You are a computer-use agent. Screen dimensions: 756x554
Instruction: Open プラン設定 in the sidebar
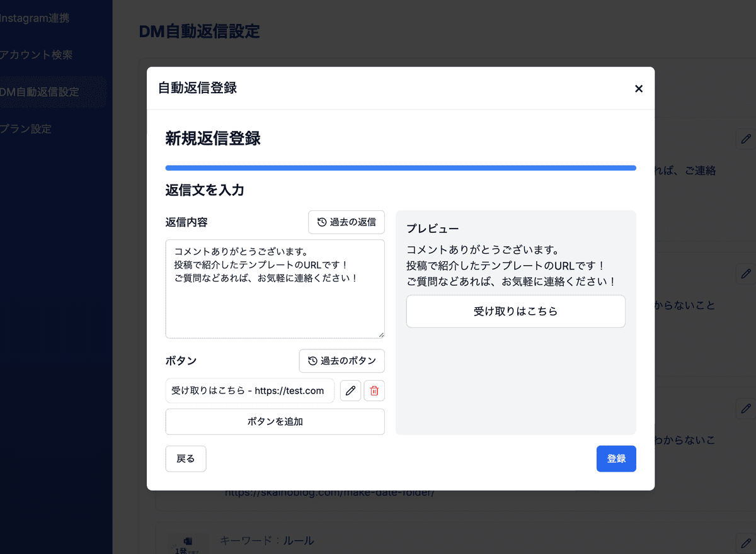[26, 129]
